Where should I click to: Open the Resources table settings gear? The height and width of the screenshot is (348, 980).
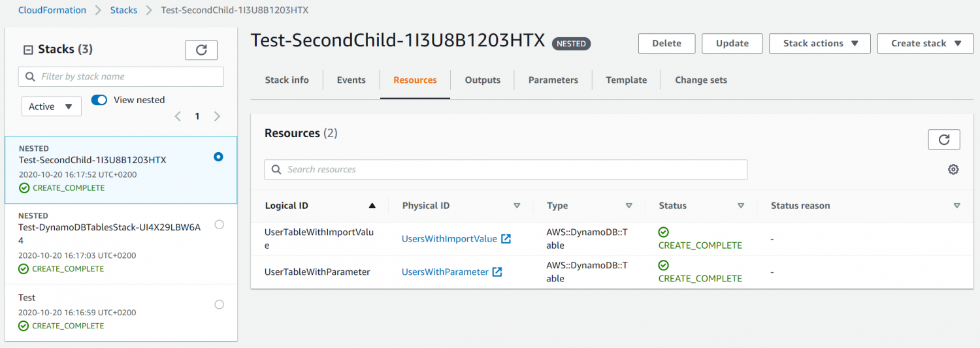[x=953, y=170]
